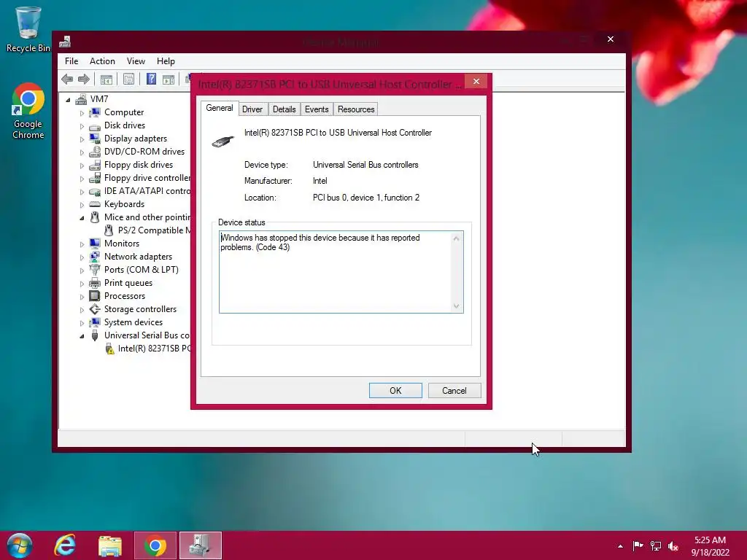Select the Floppy drive controllers icon
Image resolution: width=747 pixels, height=560 pixels.
[95, 178]
